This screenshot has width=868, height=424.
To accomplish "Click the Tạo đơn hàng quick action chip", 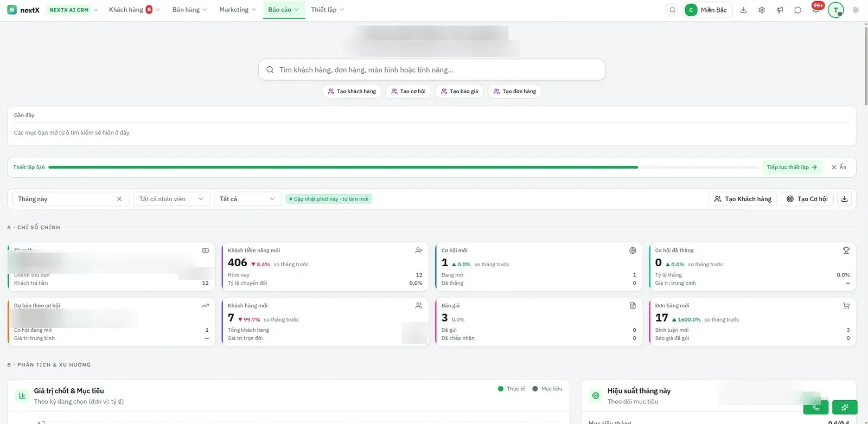I will coord(515,92).
